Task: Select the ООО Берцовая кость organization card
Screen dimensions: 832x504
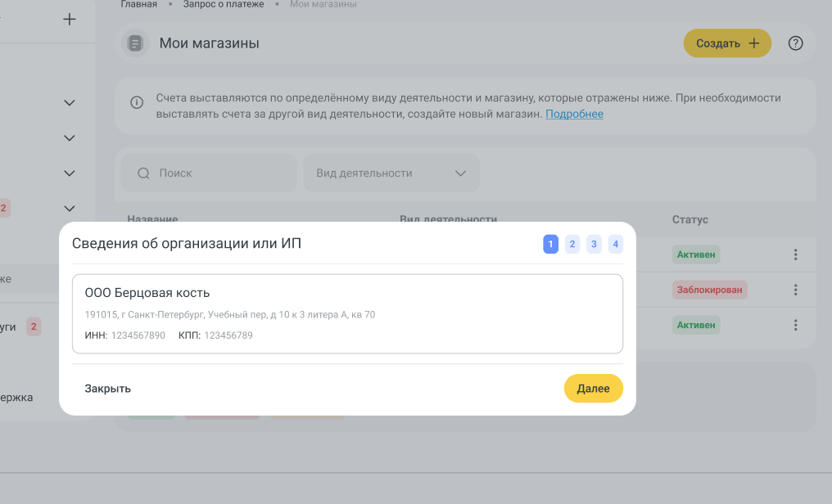Action: [347, 313]
